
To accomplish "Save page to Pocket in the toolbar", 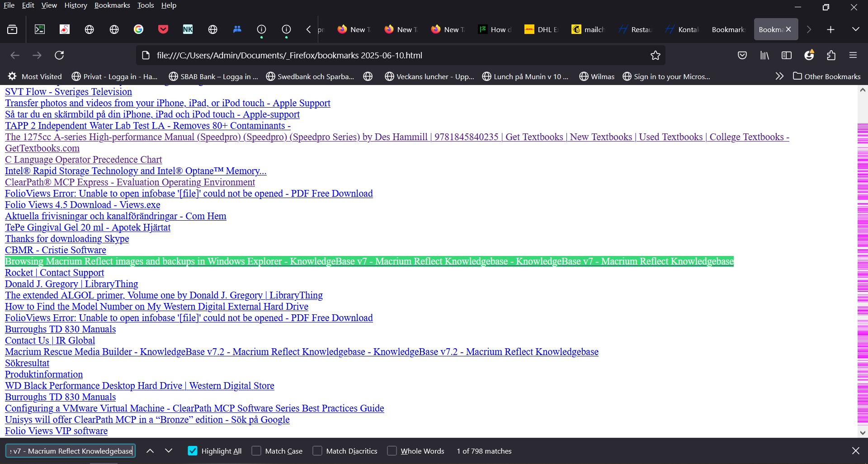I will click(742, 55).
